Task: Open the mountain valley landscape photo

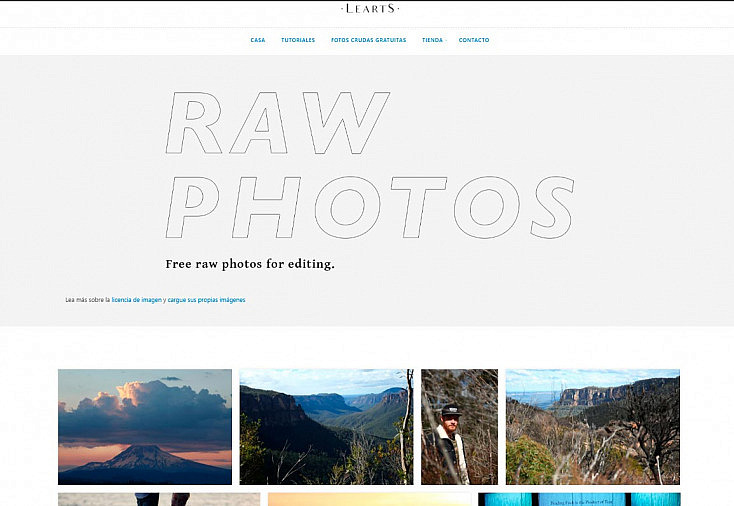Action: click(x=326, y=426)
